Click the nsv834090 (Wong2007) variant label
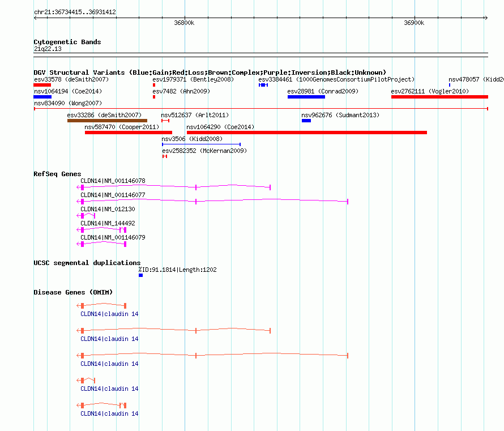Viewport: 504px width, 431px height. click(68, 103)
